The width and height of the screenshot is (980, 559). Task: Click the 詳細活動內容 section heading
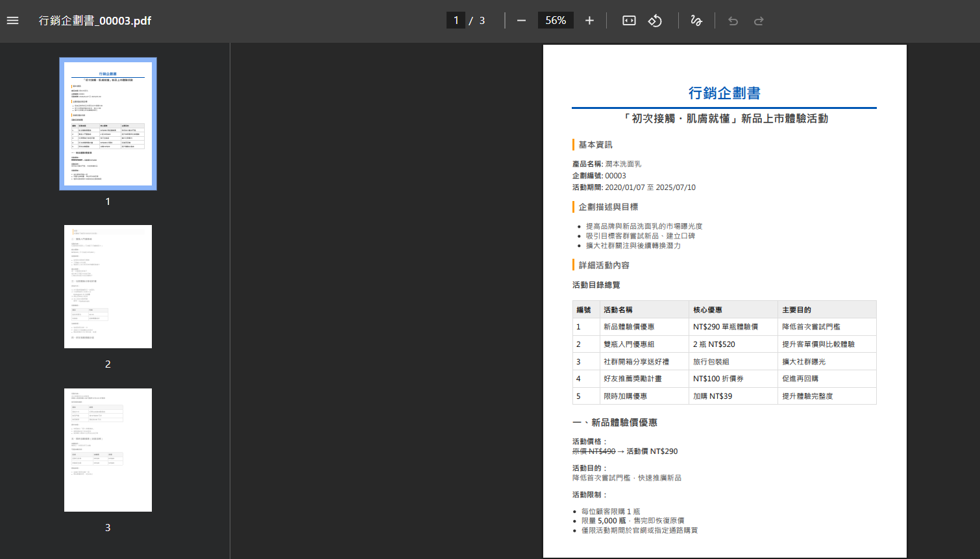click(x=604, y=265)
